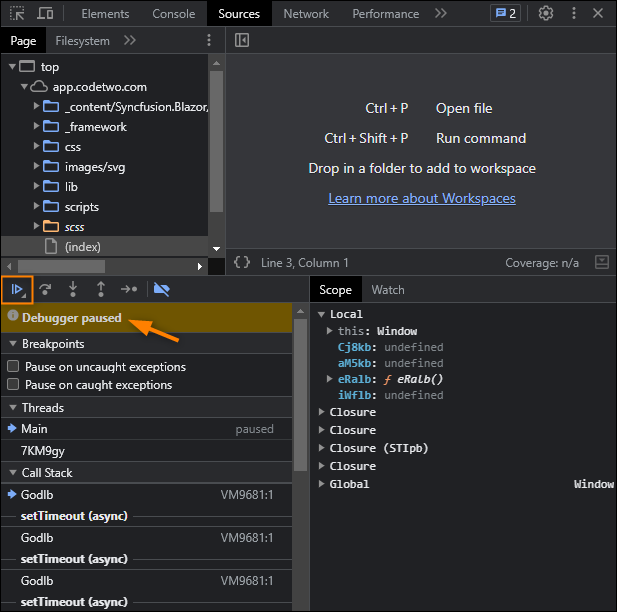Expand the scss folder
The image size is (617, 612).
[x=36, y=226]
